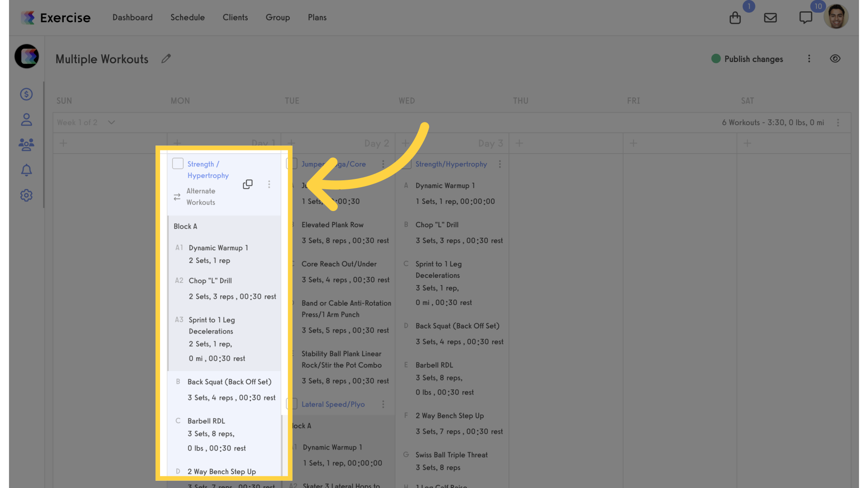Select Wednesday's Sprint to 1 Leg Decelerations
This screenshot has height=488, width=868.
[439, 270]
